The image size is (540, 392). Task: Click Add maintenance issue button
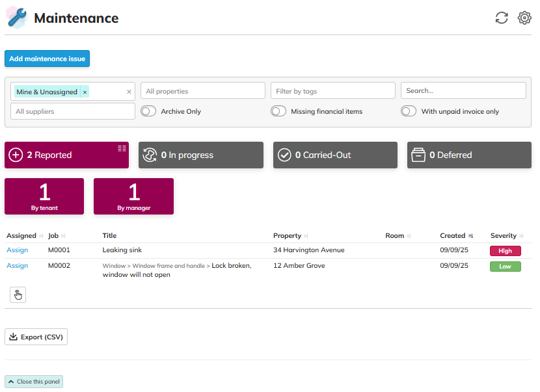click(47, 59)
